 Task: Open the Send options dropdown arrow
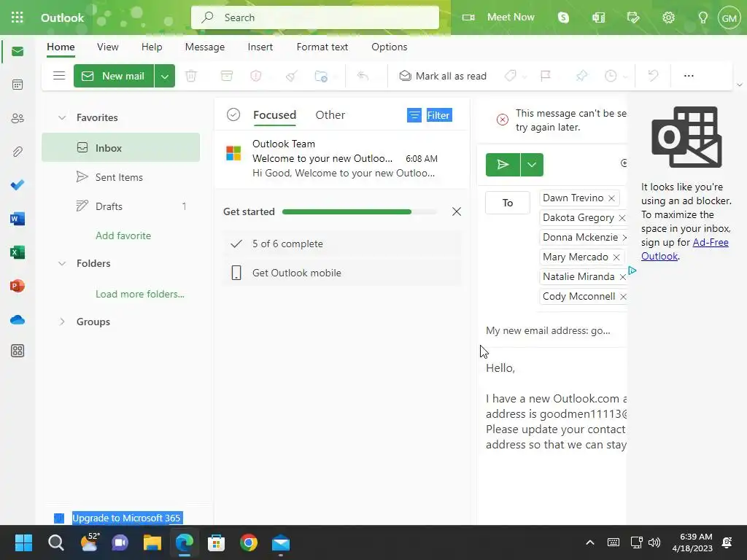click(x=532, y=165)
